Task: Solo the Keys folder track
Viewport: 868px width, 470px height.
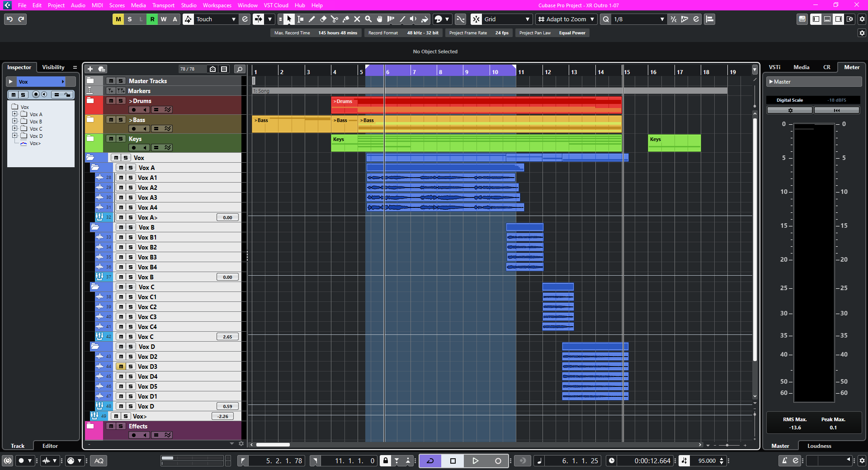Action: [121, 139]
